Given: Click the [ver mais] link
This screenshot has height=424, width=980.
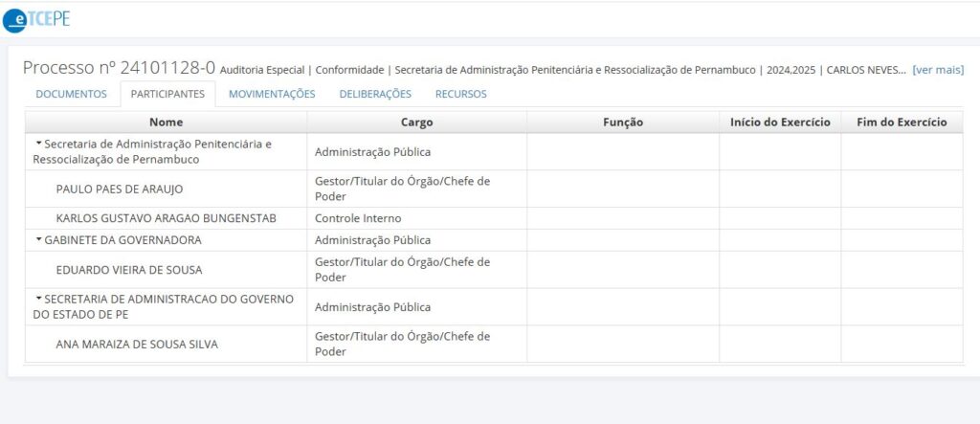Looking at the screenshot, I should click(x=938, y=70).
